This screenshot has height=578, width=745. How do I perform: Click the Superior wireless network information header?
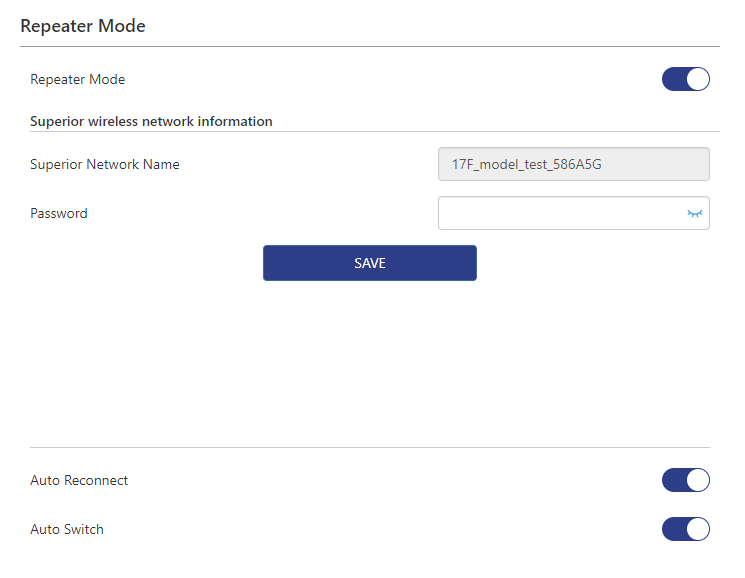pos(151,121)
